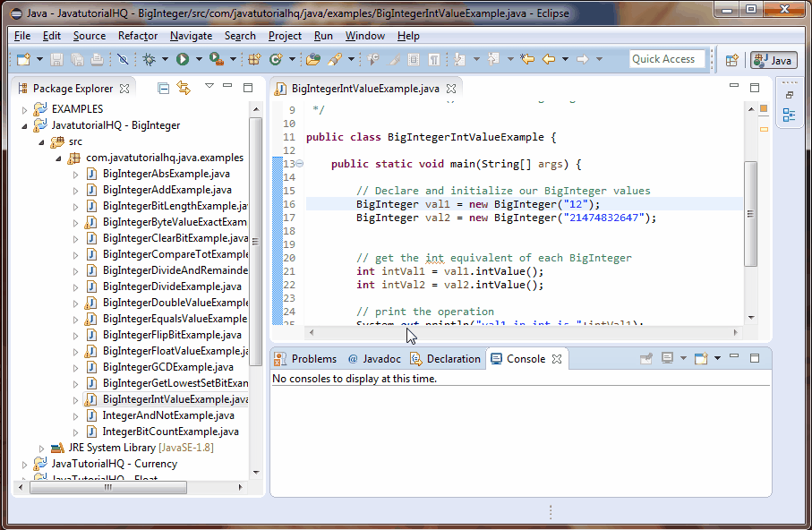
Task: Click inside the Quick Access field
Action: (x=666, y=59)
